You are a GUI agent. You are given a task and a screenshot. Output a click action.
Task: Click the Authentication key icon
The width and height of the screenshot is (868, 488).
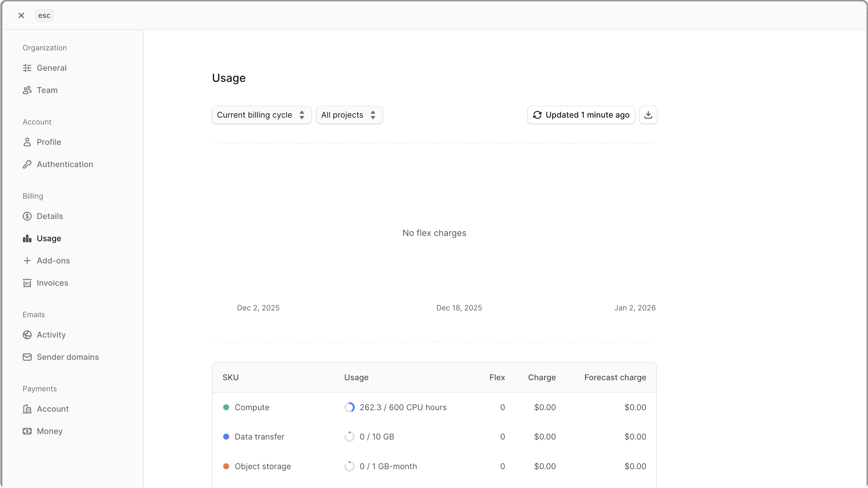[27, 164]
